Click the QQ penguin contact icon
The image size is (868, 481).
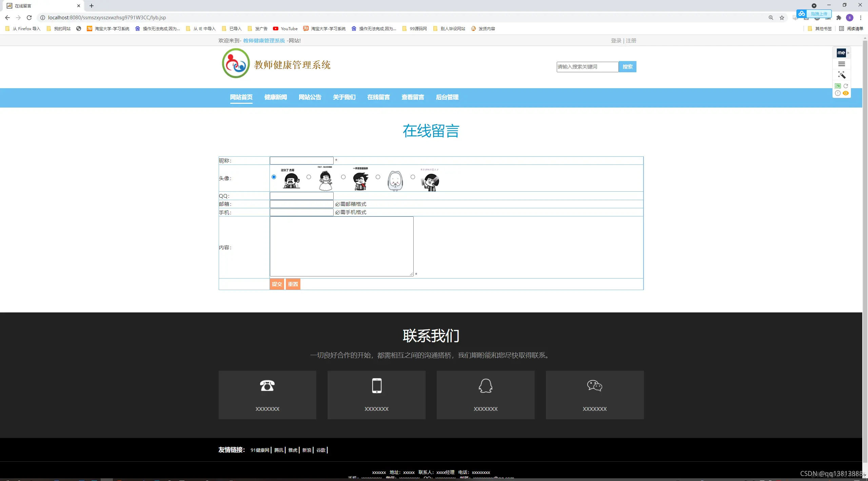[485, 386]
